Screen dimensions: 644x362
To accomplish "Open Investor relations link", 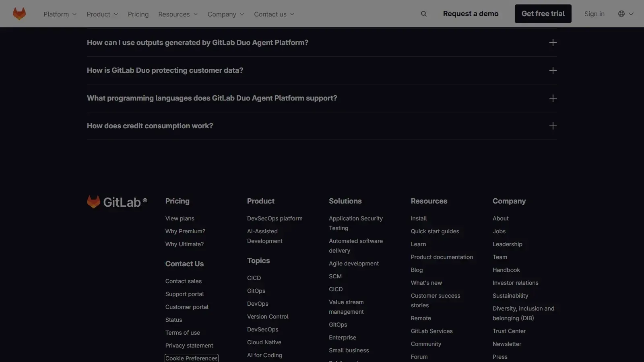I will click(515, 283).
